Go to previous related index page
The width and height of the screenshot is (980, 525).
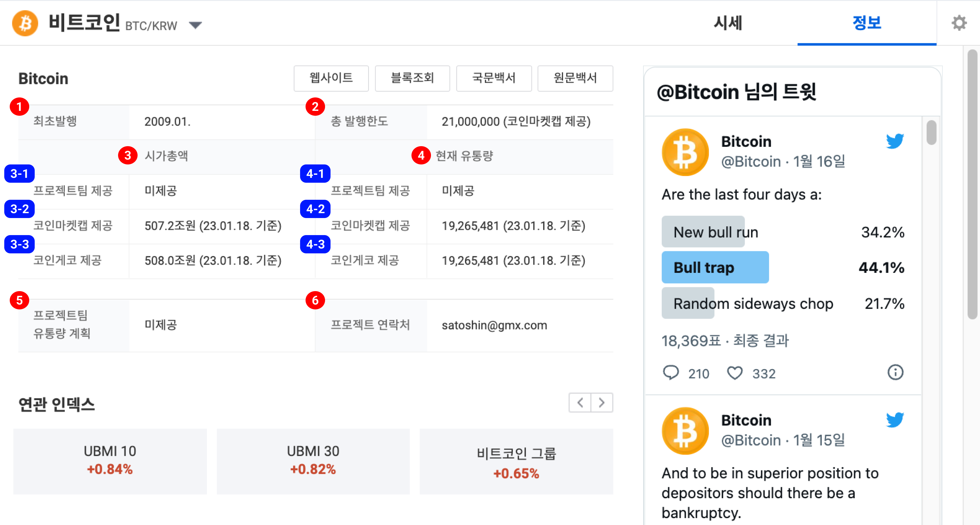[580, 402]
